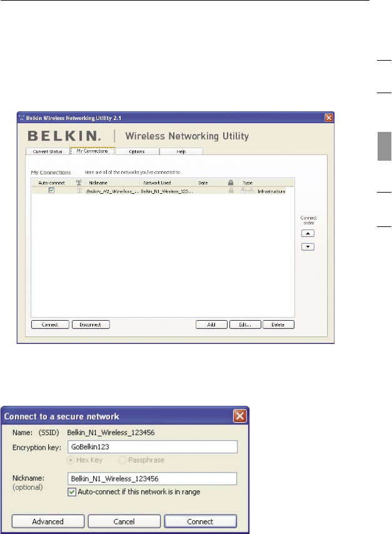Click the Disconnect button

[91, 325]
